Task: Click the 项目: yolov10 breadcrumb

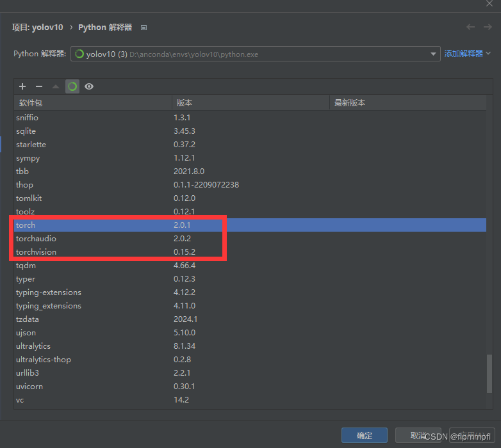Action: tap(38, 28)
